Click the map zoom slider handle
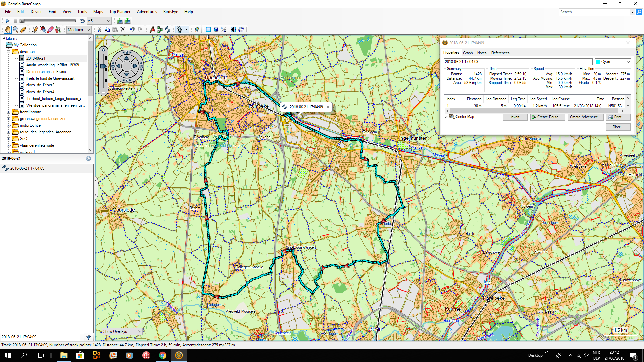 [x=103, y=66]
